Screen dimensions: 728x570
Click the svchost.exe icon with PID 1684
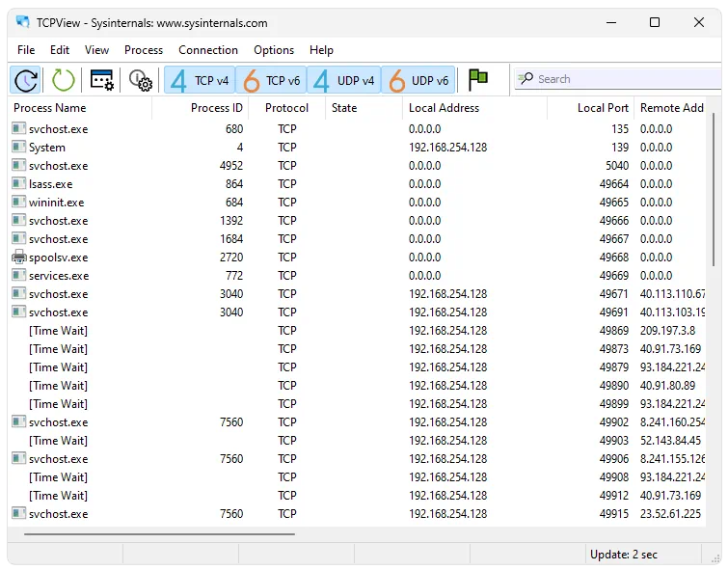(18, 238)
